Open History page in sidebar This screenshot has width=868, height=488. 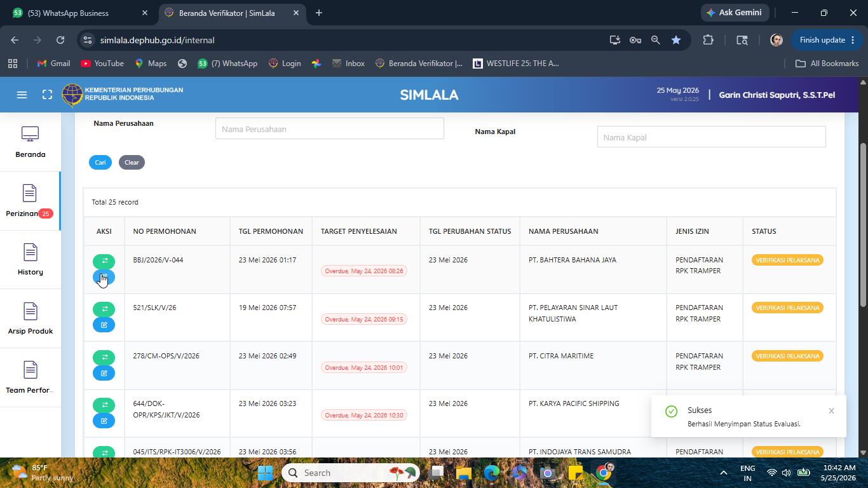pyautogui.click(x=30, y=259)
